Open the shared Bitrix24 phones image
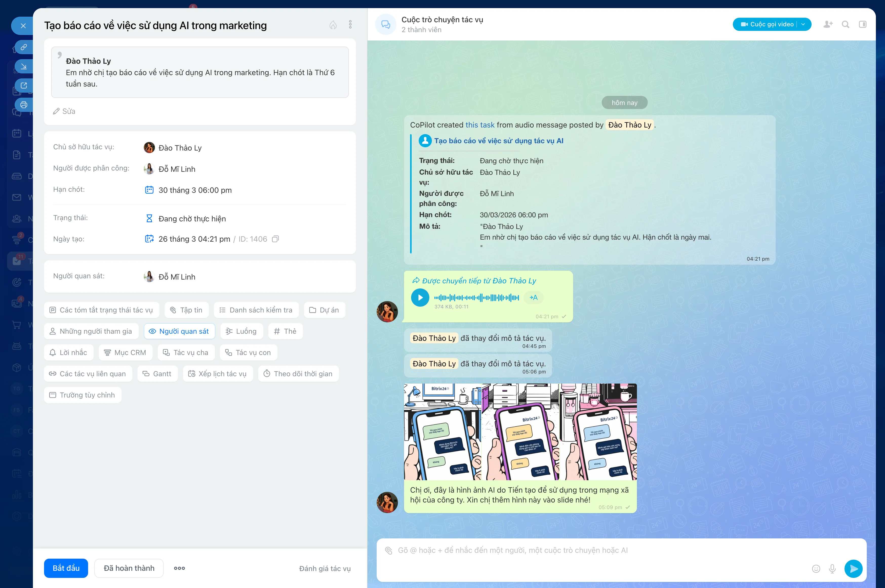This screenshot has width=885, height=588. (520, 432)
